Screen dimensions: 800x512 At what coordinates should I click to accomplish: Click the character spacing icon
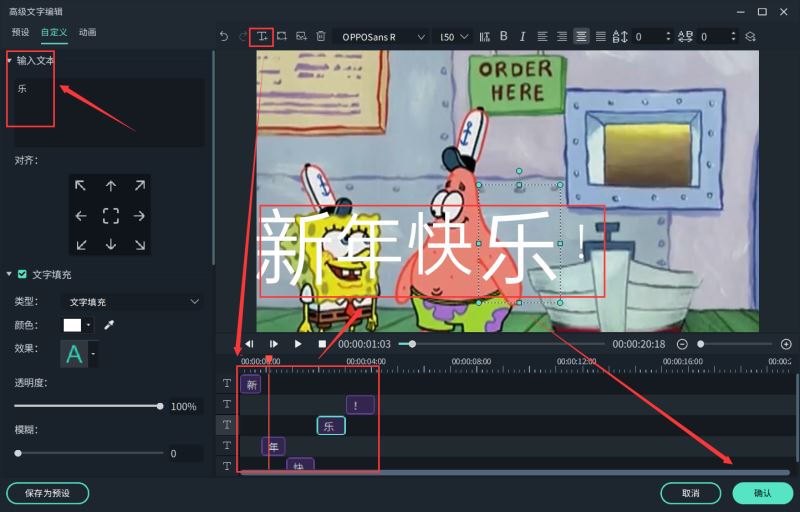685,37
